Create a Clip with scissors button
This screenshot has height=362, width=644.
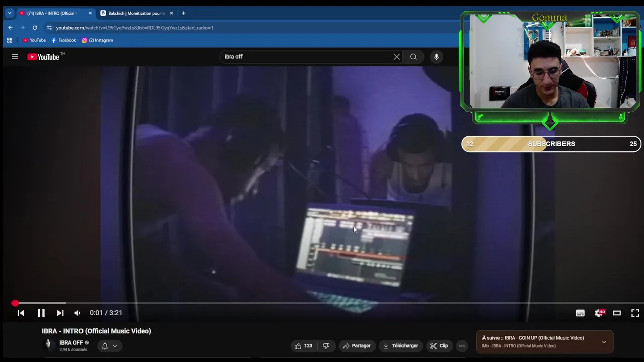pyautogui.click(x=439, y=346)
